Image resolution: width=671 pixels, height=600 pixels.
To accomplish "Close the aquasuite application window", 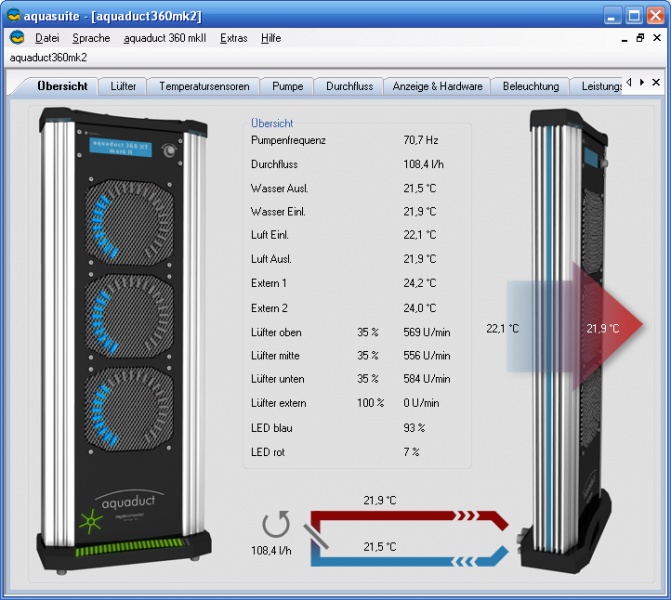I will tap(655, 16).
